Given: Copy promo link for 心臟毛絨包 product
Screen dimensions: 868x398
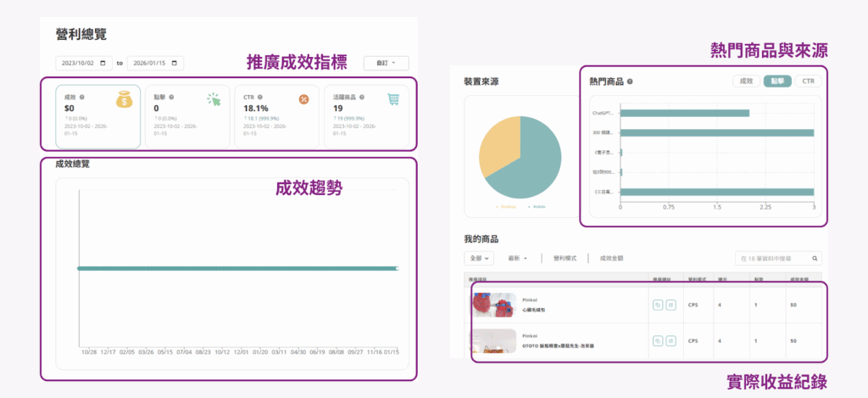Looking at the screenshot, I should pyautogui.click(x=657, y=304).
